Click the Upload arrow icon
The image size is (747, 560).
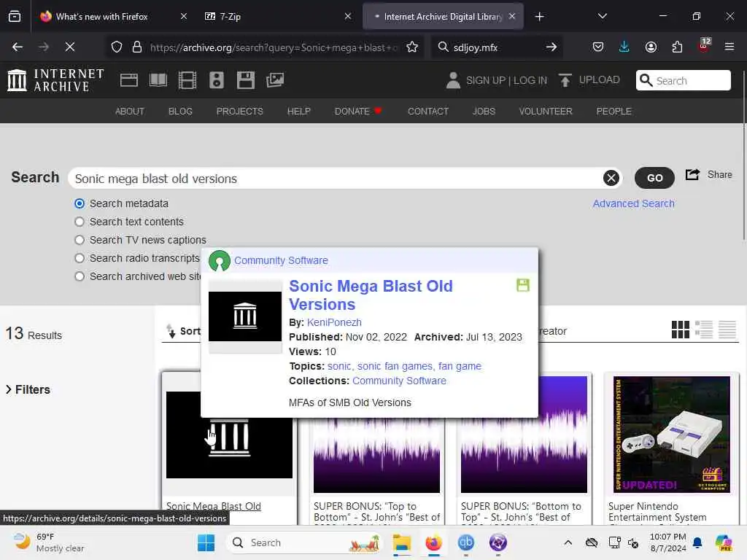pyautogui.click(x=565, y=80)
